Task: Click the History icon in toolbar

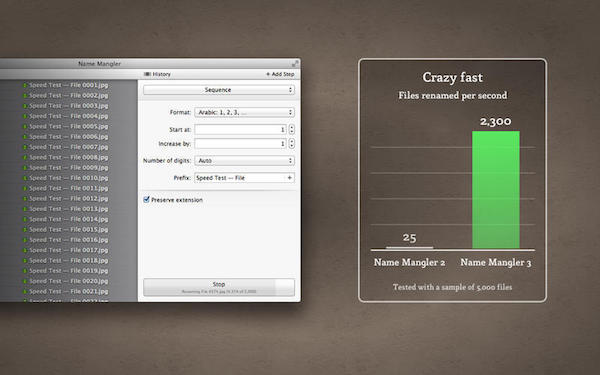Action: [x=147, y=74]
